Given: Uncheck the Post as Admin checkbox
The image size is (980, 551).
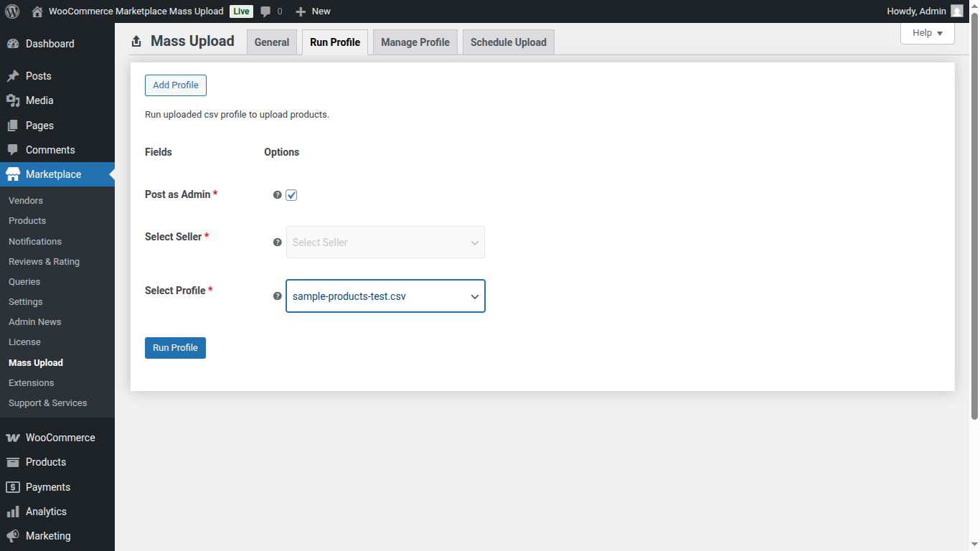Looking at the screenshot, I should (x=291, y=194).
